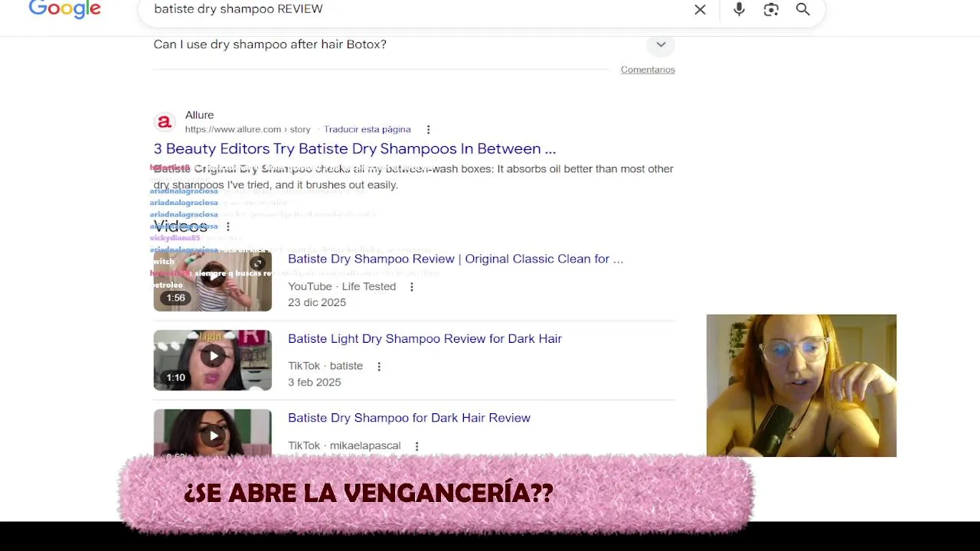Click the Allure site favicon

click(x=164, y=122)
